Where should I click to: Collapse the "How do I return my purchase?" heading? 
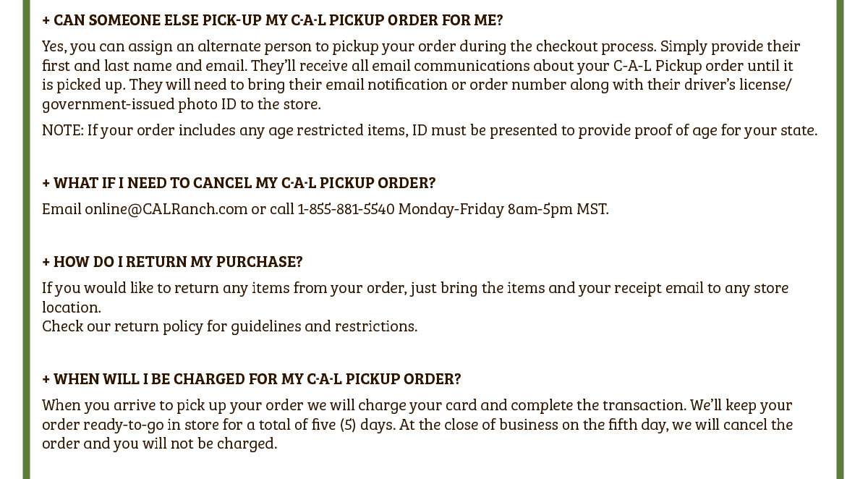(x=178, y=261)
